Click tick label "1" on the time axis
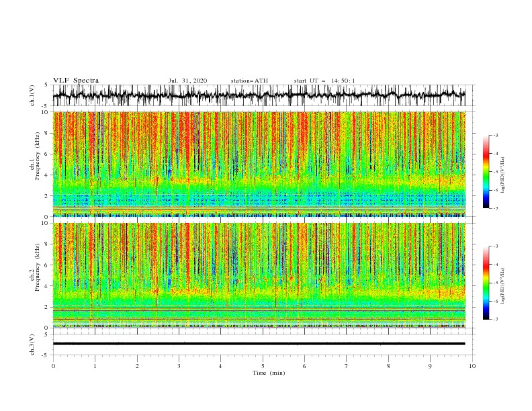Viewport: 532px width, 411px height. [x=95, y=366]
